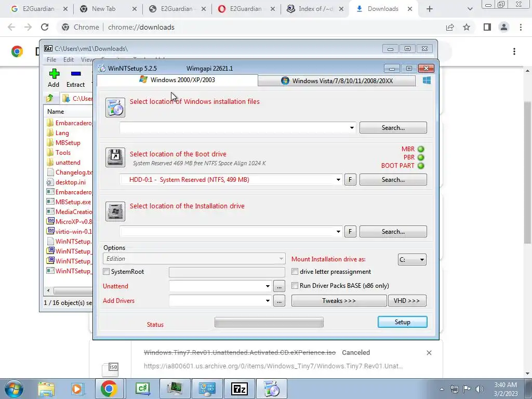The image size is (532, 399).
Task: Remove canceled Tiny7 download from list
Action: (x=429, y=353)
